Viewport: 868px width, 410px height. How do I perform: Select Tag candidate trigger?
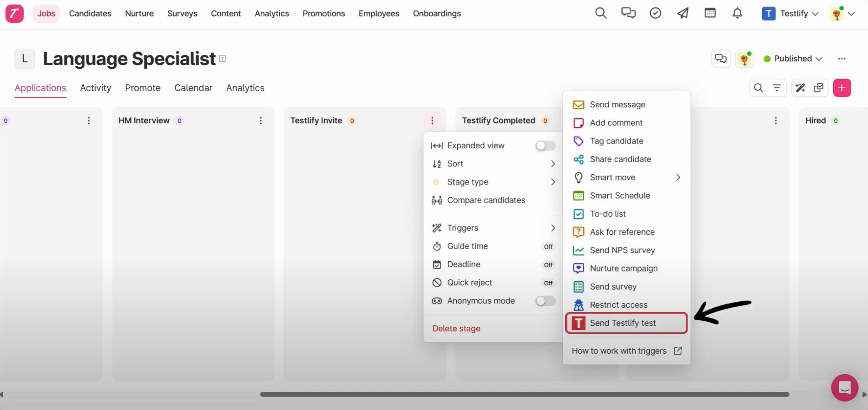(627, 141)
